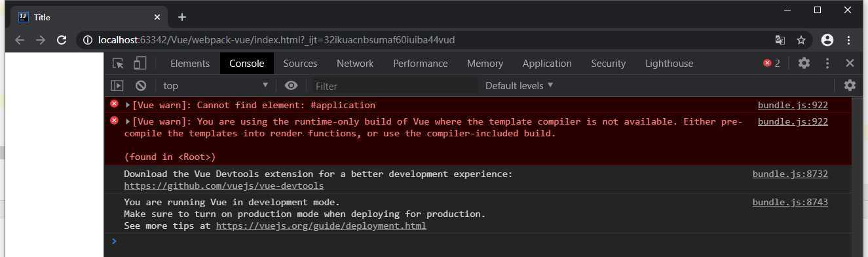
Task: Open the Default levels dropdown
Action: [x=519, y=85]
